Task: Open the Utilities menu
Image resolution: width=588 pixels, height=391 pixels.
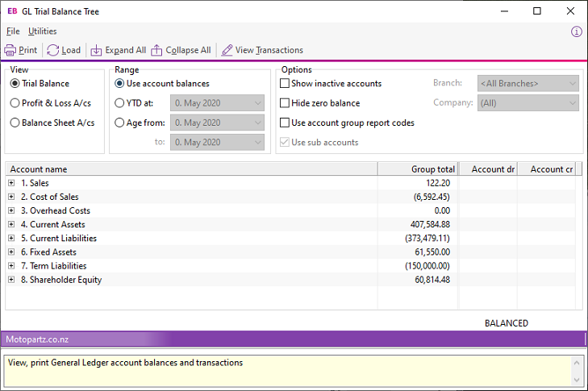Action: 43,31
